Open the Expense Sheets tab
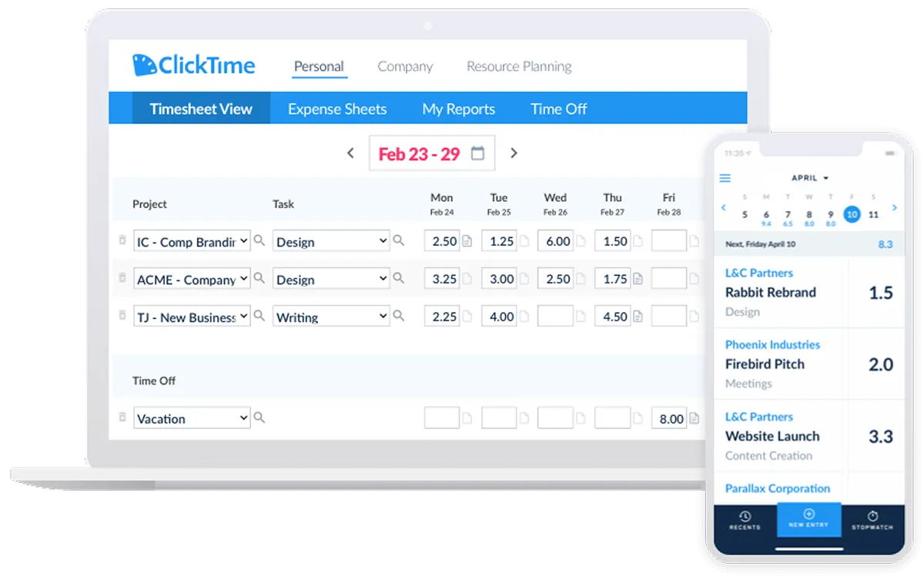 tap(337, 109)
